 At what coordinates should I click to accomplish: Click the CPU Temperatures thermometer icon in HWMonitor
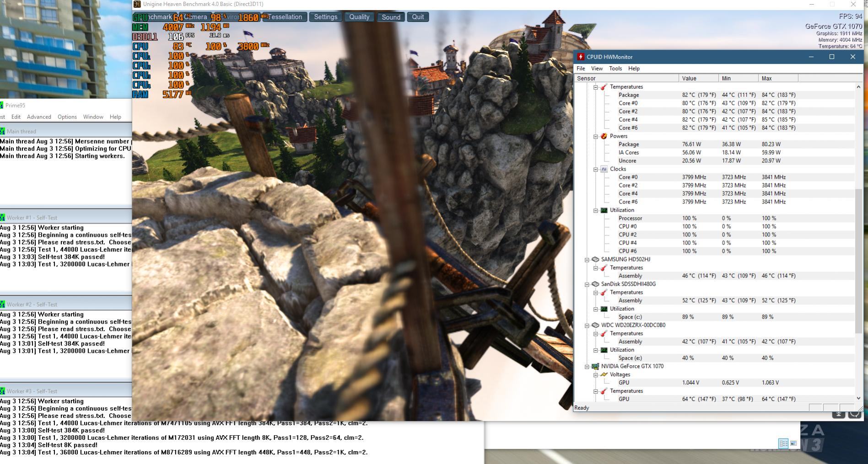coord(604,87)
